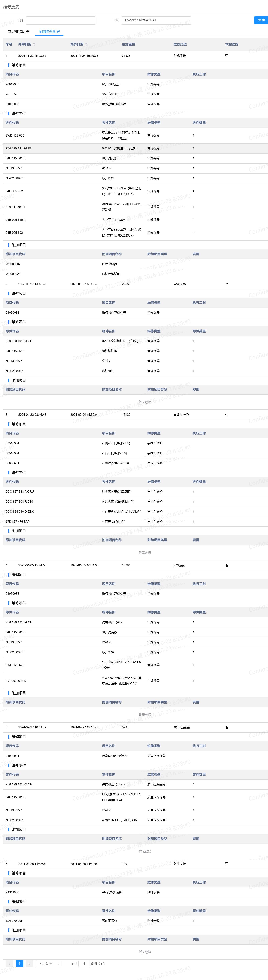Select record row dated 2025-11-22 16:08:32
The image size is (268, 980).
pyautogui.click(x=136, y=55)
